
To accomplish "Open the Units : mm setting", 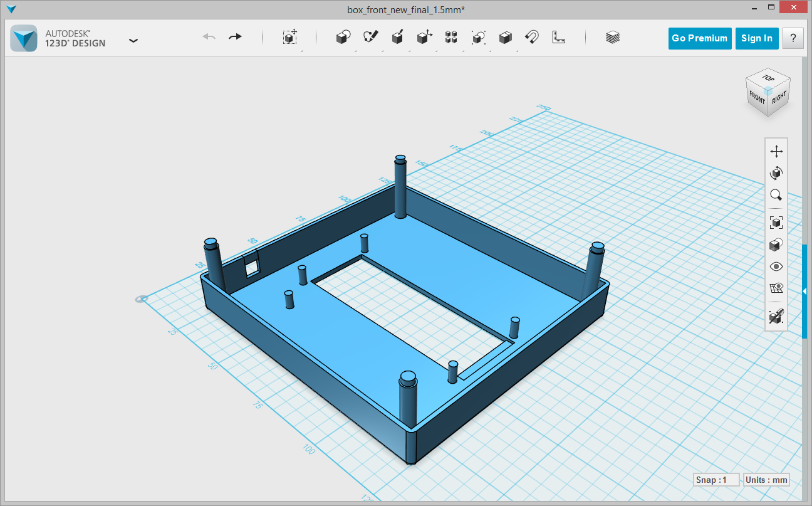I will pos(766,480).
